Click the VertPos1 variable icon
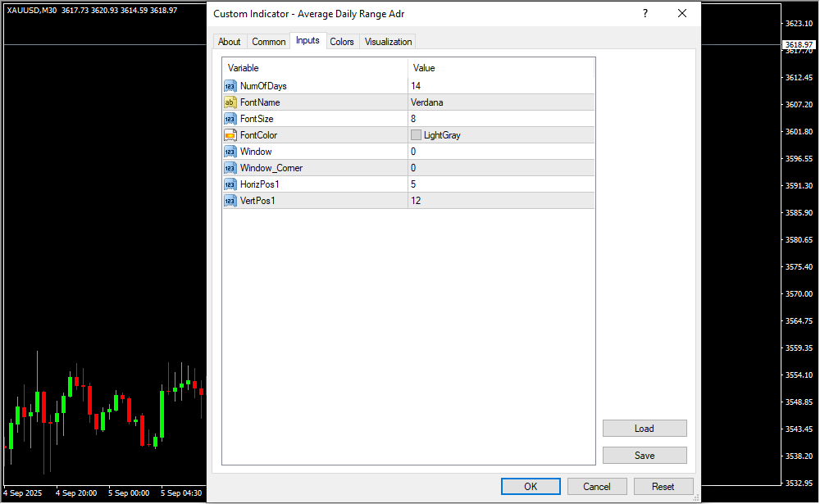Viewport: 820px width, 504px height. coord(230,201)
